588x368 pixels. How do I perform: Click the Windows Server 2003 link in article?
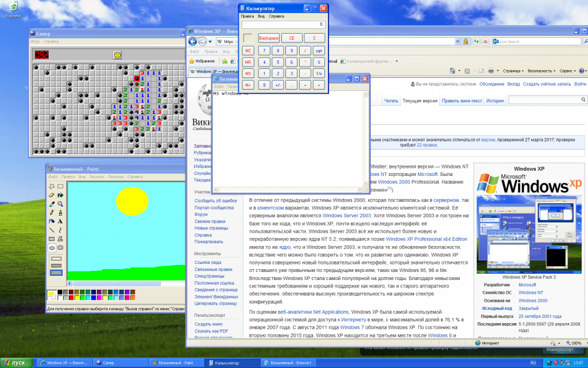(346, 216)
